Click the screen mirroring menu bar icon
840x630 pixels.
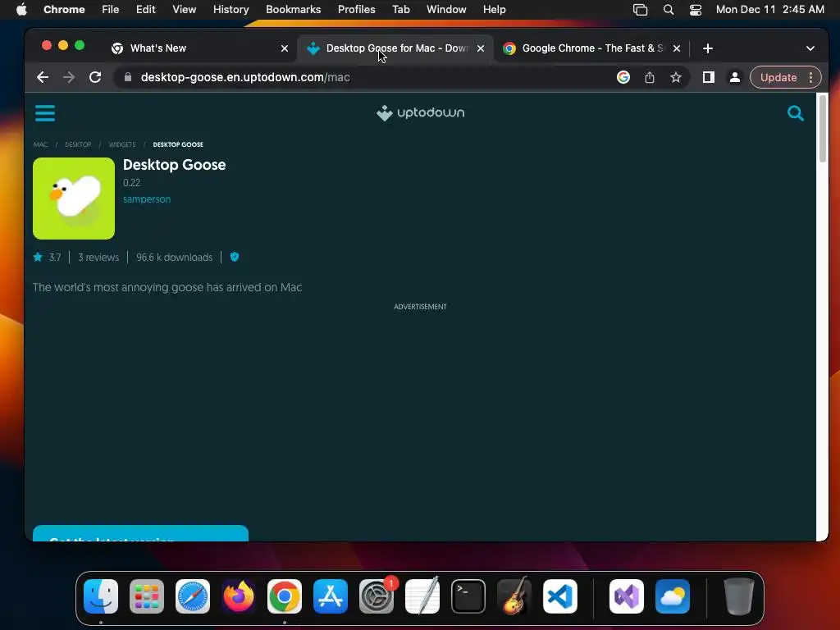640,10
